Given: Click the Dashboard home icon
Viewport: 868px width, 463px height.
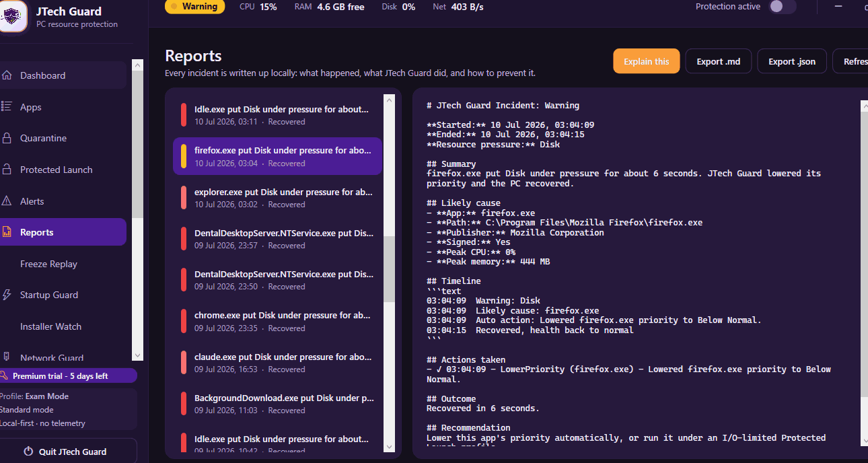Looking at the screenshot, I should 7,75.
